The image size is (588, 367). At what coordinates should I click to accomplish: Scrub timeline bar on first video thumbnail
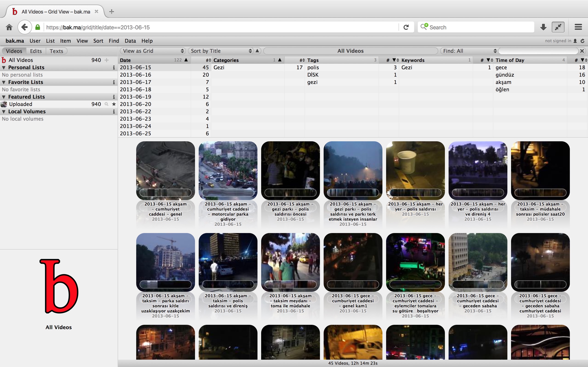point(165,193)
